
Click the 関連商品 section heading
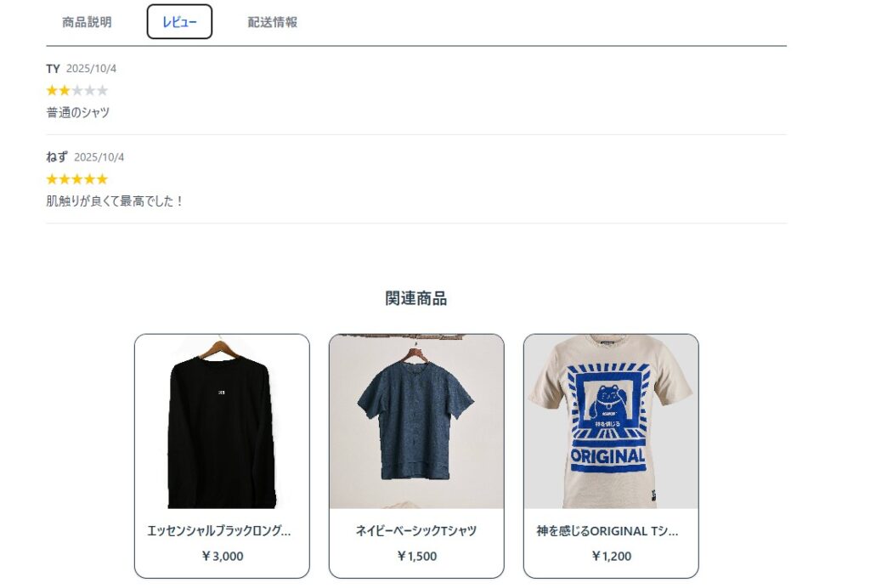416,298
